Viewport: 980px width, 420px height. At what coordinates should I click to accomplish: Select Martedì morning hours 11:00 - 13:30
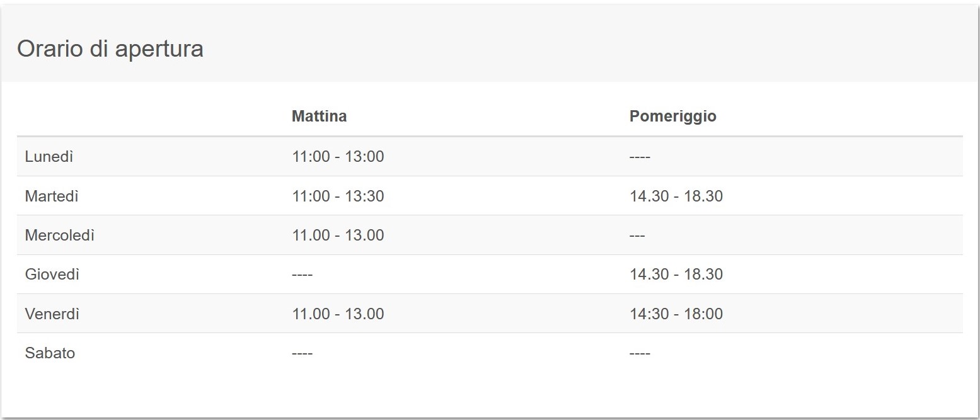pyautogui.click(x=338, y=196)
